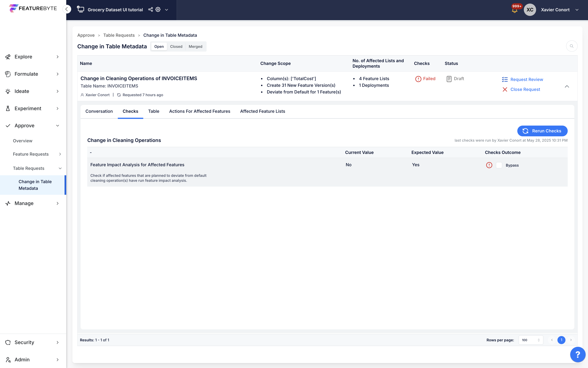Click the Admin user-key icon

click(x=8, y=360)
